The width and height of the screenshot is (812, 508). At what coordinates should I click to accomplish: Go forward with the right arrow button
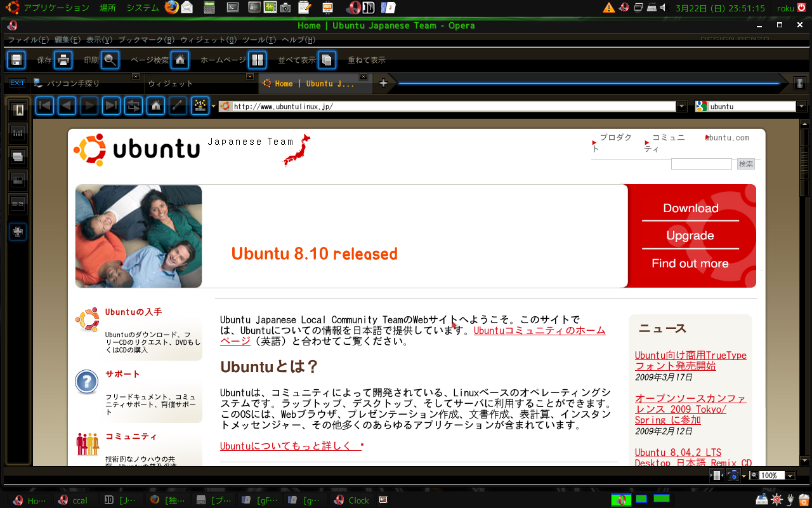tap(89, 105)
